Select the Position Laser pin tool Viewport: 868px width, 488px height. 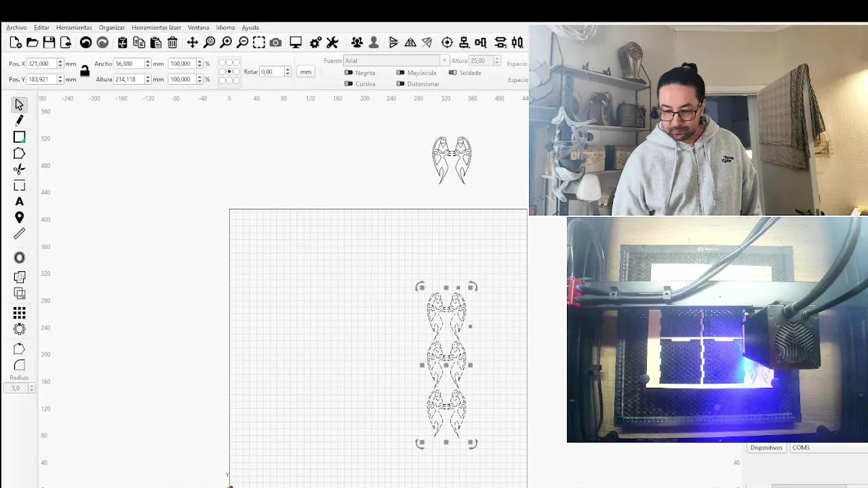[19, 218]
